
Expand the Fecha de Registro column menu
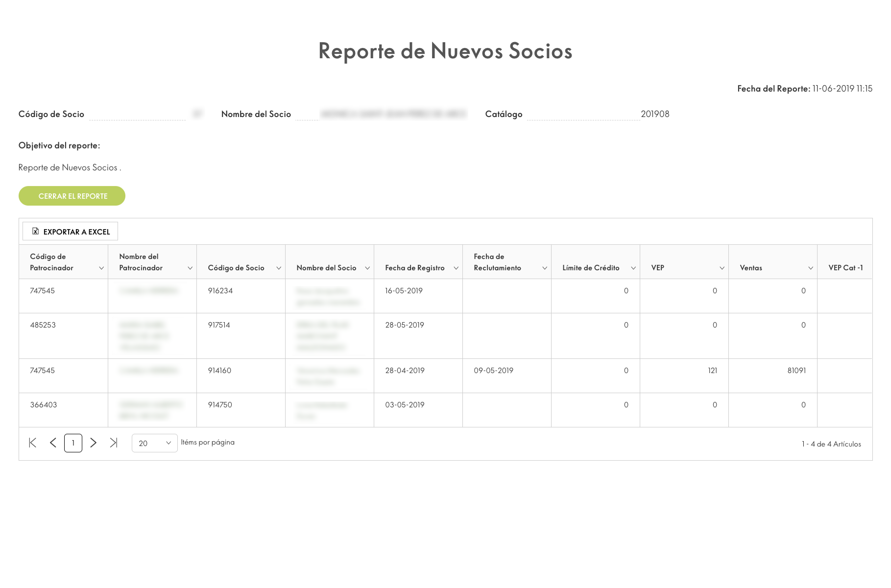click(x=456, y=268)
